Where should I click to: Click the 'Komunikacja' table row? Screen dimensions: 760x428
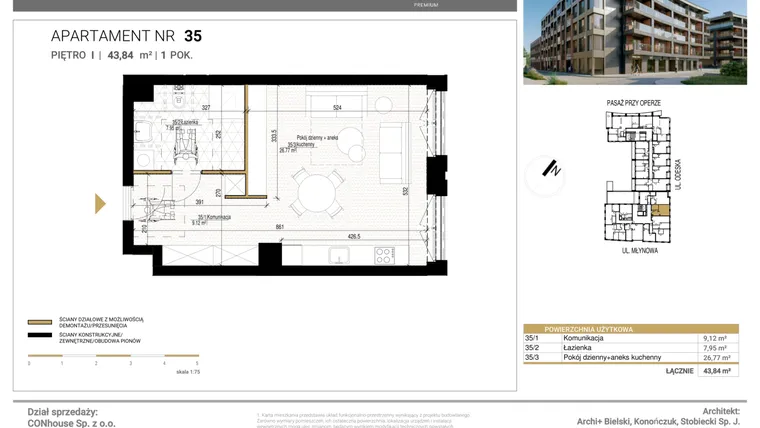pos(631,338)
